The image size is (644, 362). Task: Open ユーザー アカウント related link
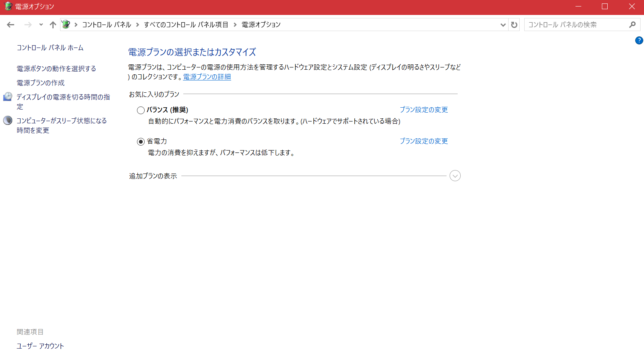point(40,346)
